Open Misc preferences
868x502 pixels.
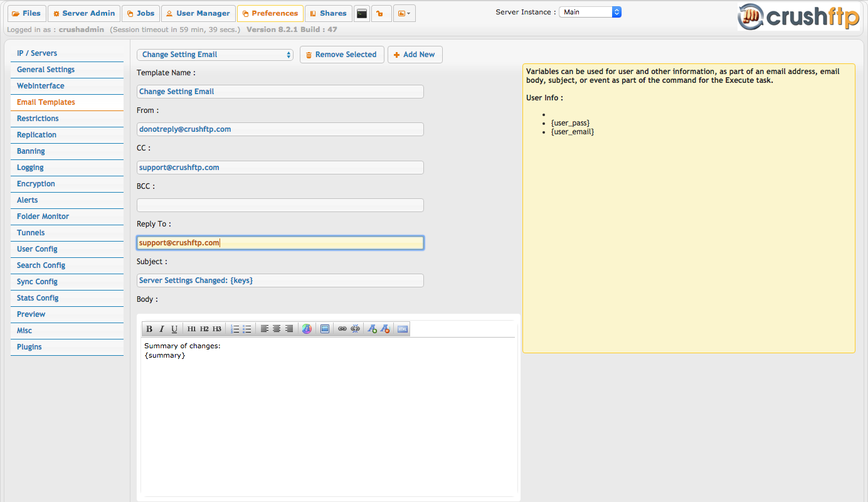point(67,331)
